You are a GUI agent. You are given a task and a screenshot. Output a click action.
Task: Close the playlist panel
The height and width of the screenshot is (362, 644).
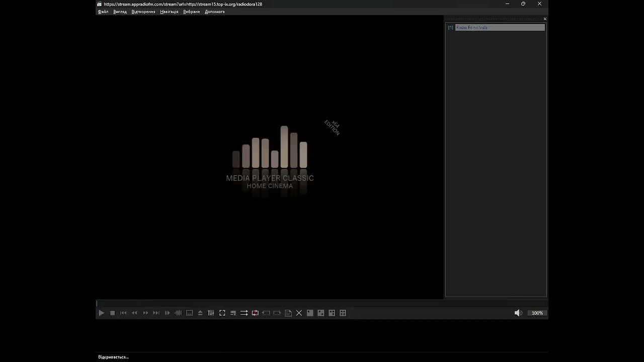(x=545, y=19)
